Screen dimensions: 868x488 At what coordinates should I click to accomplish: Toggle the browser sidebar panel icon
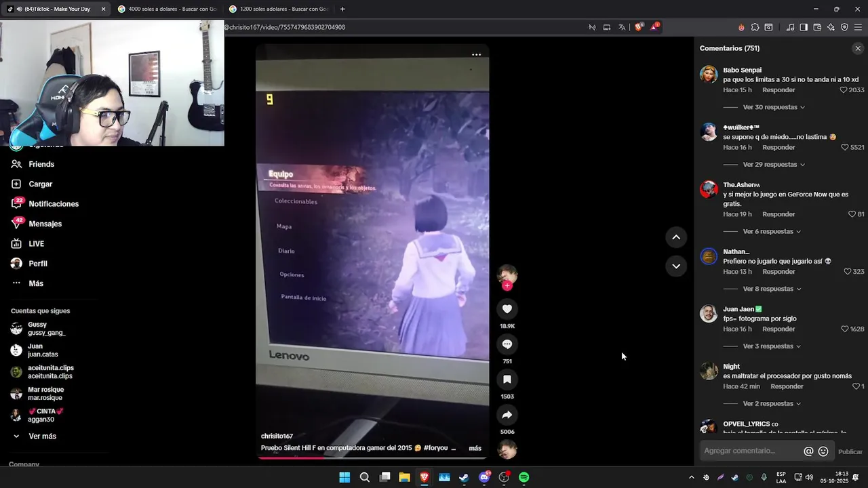point(804,27)
